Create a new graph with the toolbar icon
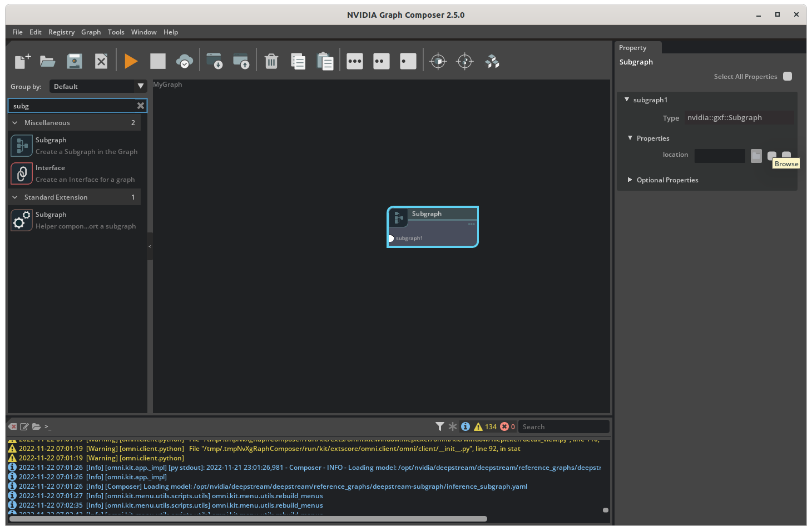The height and width of the screenshot is (531, 812). coord(22,61)
